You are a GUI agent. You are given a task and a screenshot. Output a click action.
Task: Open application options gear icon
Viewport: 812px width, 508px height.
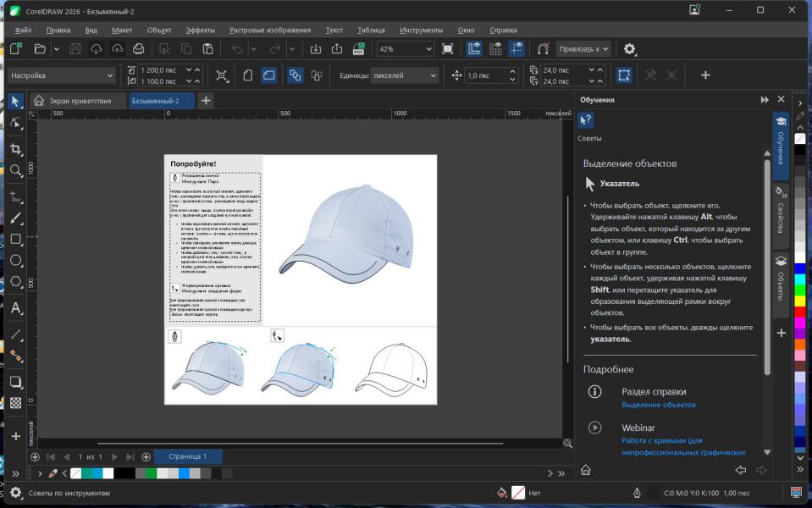[x=629, y=49]
